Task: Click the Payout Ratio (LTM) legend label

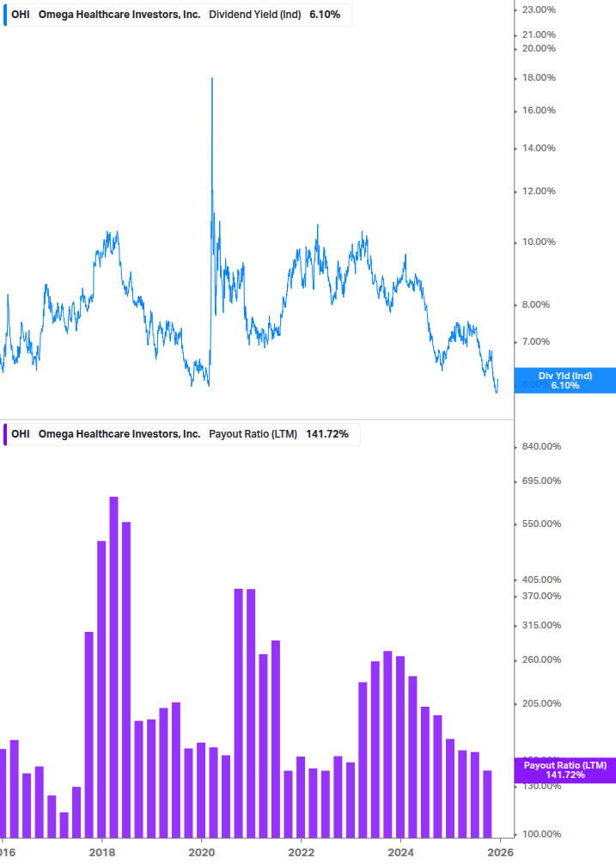Action: coord(253,434)
